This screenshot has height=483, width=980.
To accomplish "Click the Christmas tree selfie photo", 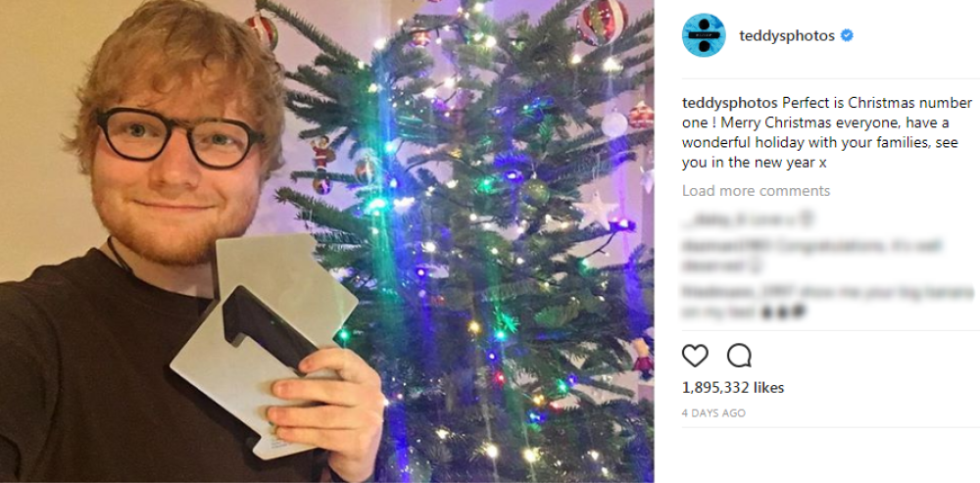I will [x=327, y=241].
